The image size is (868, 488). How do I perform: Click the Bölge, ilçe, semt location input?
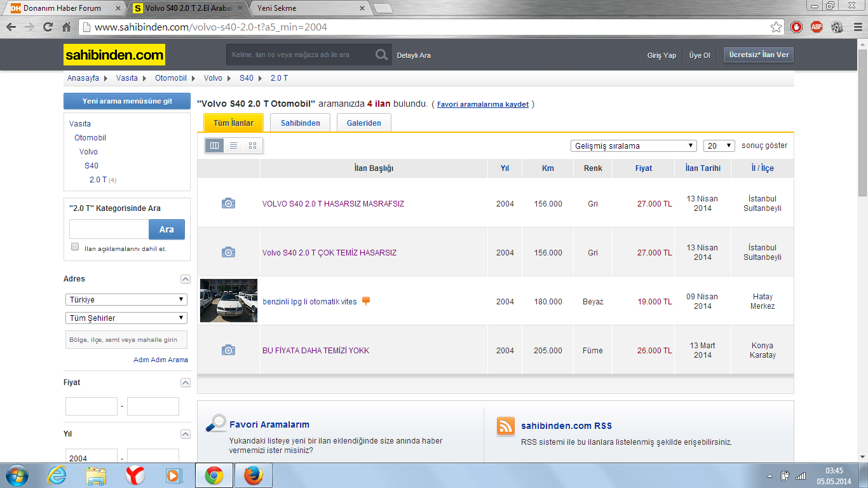click(x=126, y=340)
